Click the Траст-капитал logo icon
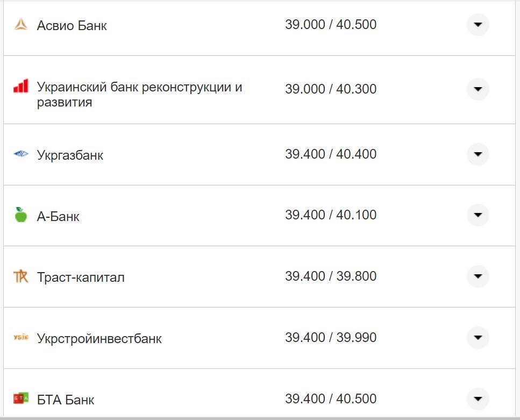 pyautogui.click(x=20, y=276)
